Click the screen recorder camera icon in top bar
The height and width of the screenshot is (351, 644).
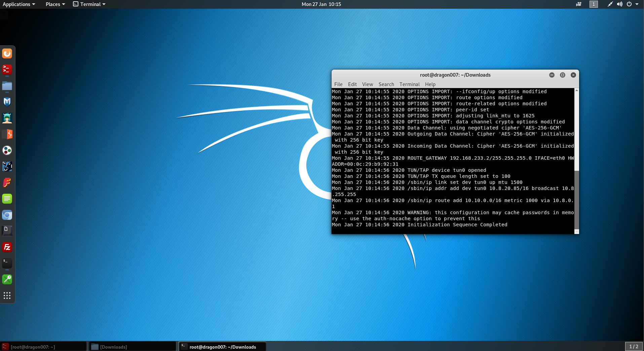579,4
